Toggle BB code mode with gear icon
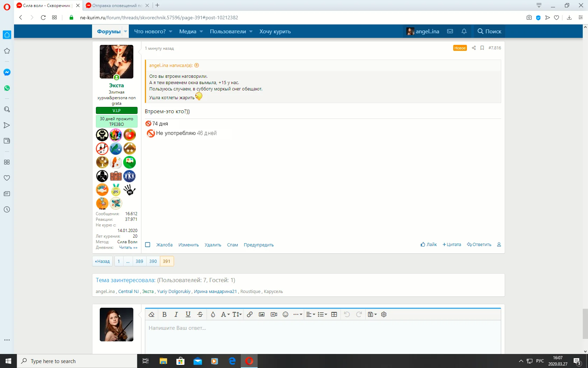This screenshot has height=368, width=588. tap(384, 314)
